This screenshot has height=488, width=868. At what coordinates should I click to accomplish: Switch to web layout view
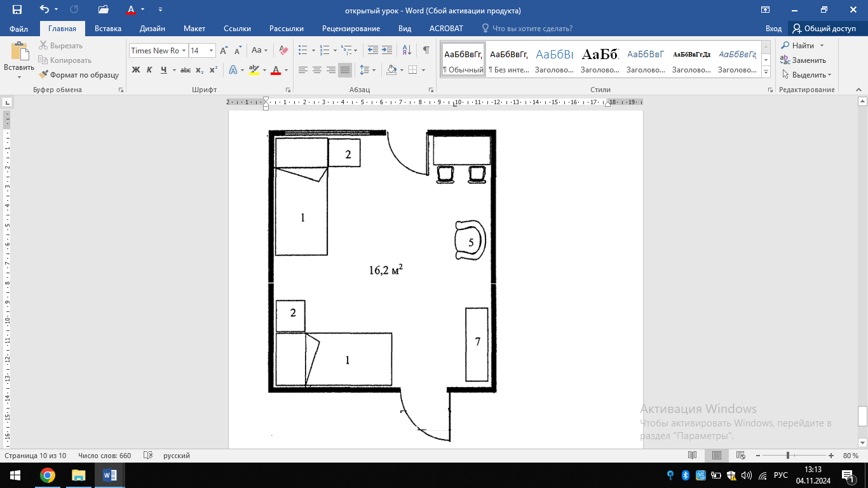point(741,456)
